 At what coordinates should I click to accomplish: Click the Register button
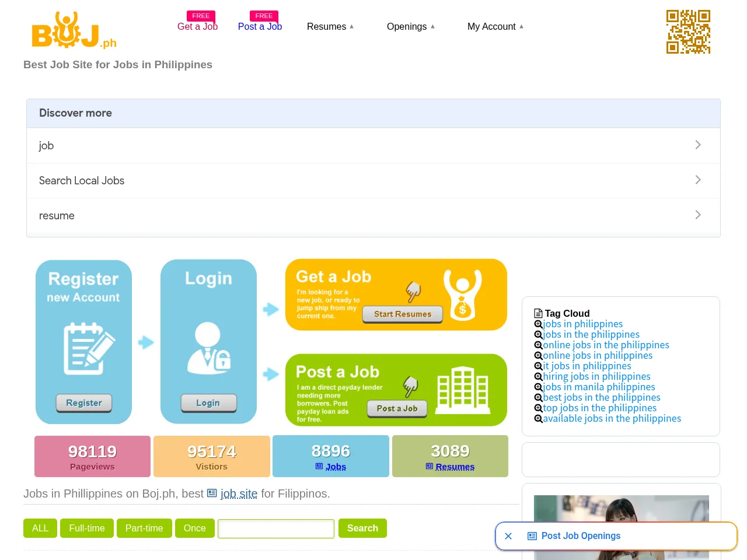coord(84,402)
